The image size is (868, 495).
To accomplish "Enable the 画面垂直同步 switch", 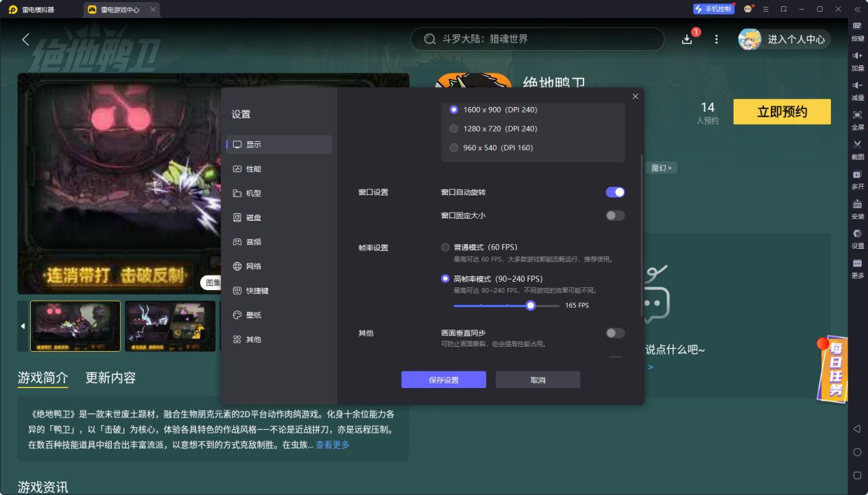I will tap(615, 333).
